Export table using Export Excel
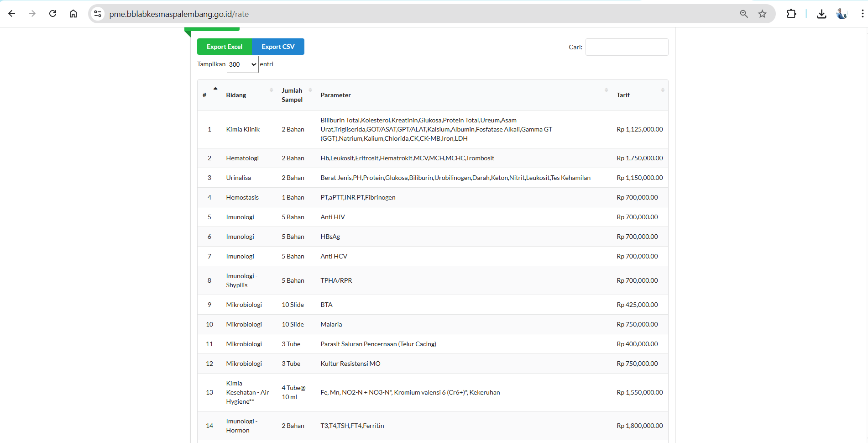 224,47
